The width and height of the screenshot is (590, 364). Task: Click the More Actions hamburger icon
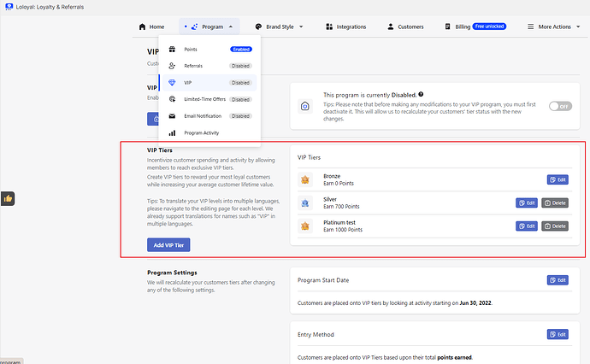click(530, 26)
